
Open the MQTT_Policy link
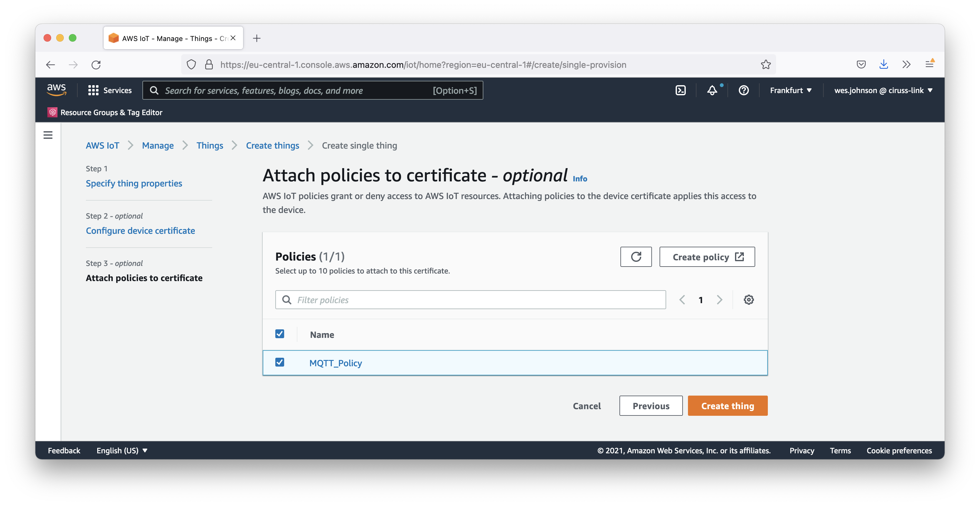[336, 363]
